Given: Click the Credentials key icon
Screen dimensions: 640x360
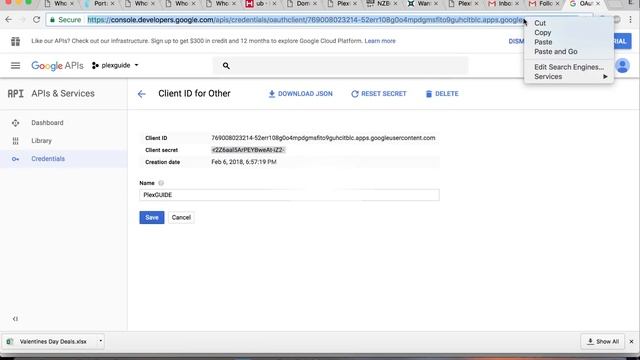Looking at the screenshot, I should point(16,159).
